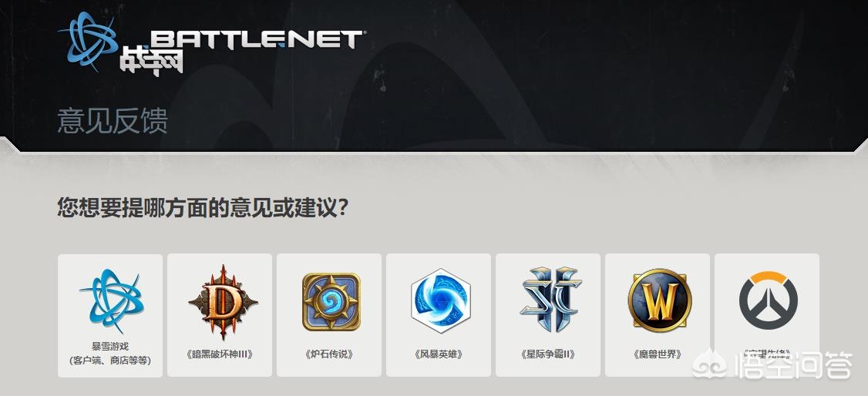Choose the StarCraft II 'SC' icon

550,299
